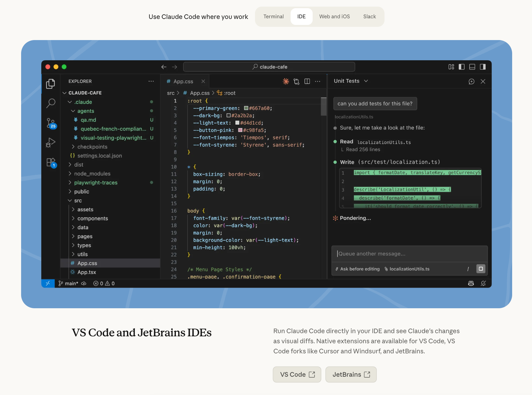The height and width of the screenshot is (395, 532).
Task: Expand the public folder
Action: tap(78, 192)
